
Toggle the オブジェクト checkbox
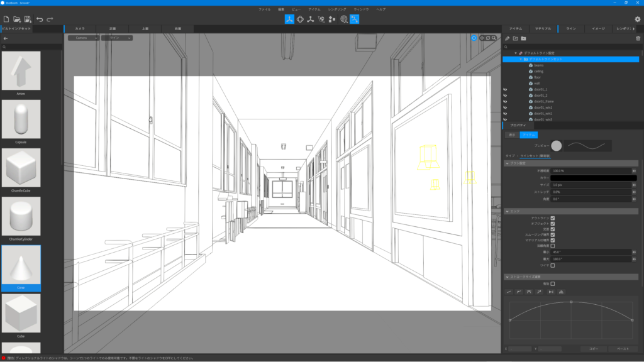[x=553, y=224]
